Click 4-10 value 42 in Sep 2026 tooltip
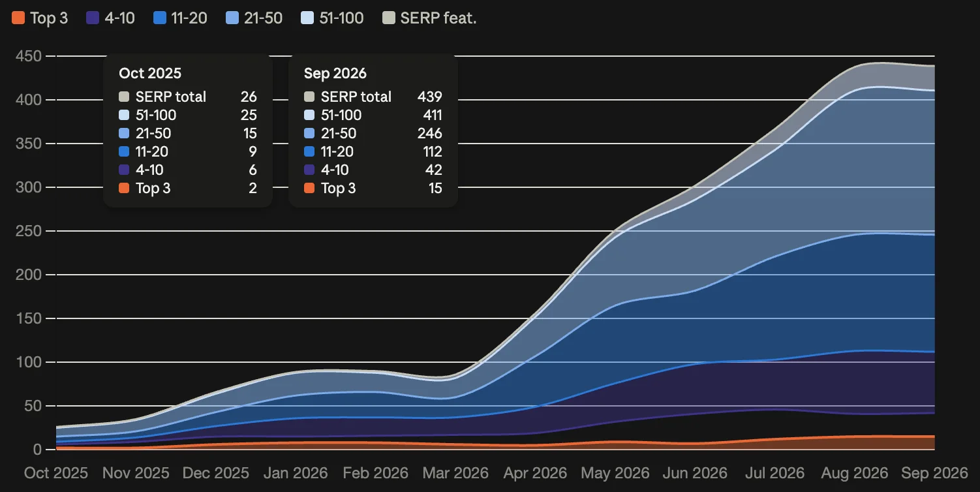The height and width of the screenshot is (492, 980). click(434, 170)
